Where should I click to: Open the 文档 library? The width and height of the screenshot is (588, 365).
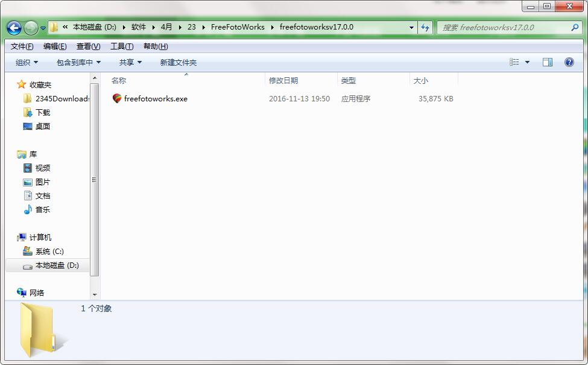click(43, 196)
